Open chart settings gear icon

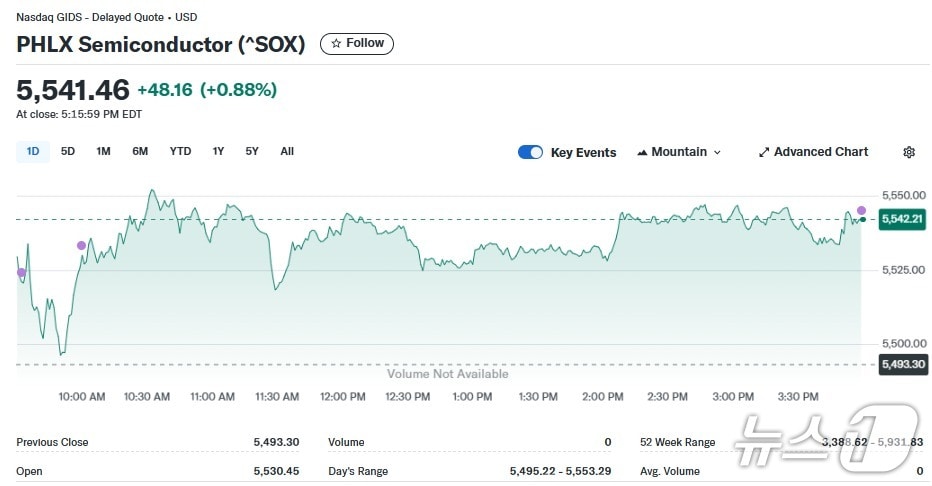pyautogui.click(x=908, y=152)
